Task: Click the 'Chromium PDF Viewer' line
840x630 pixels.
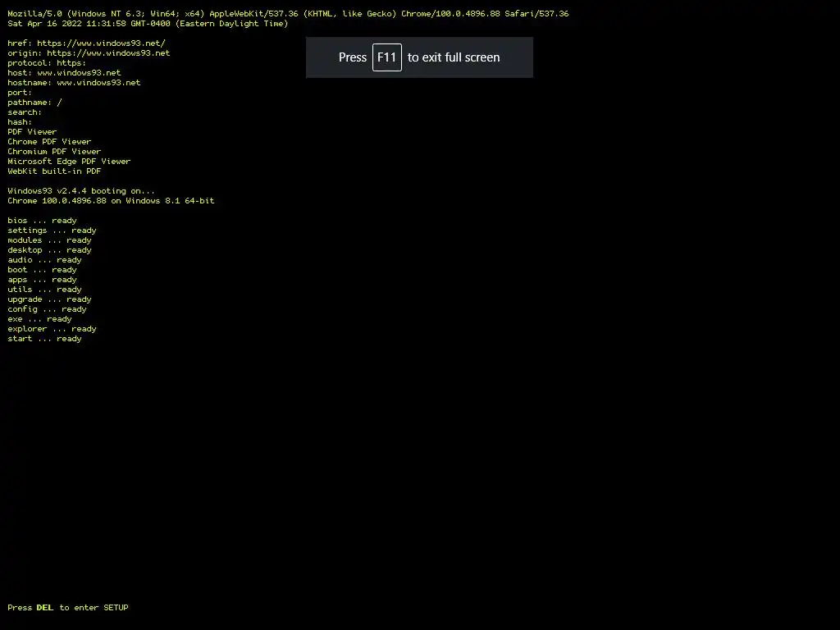Action: click(54, 152)
